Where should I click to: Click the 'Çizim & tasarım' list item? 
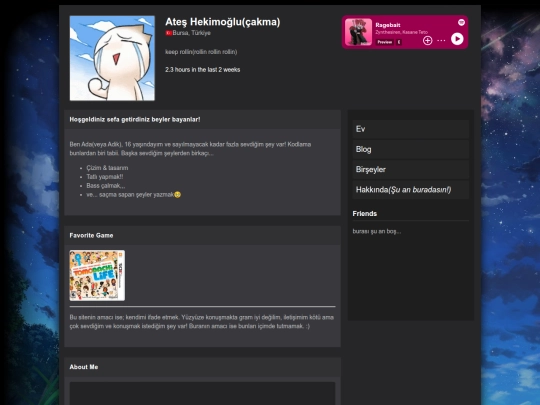pos(107,168)
